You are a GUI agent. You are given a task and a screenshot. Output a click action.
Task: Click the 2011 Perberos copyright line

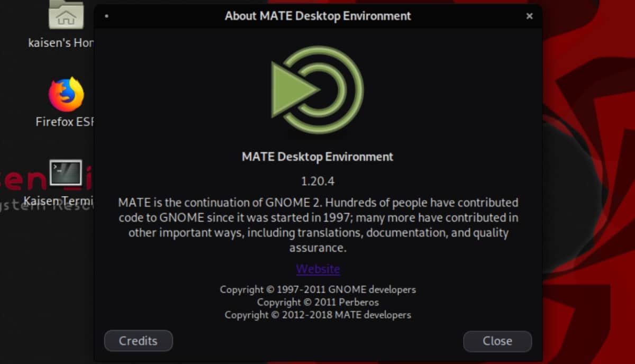point(317,303)
